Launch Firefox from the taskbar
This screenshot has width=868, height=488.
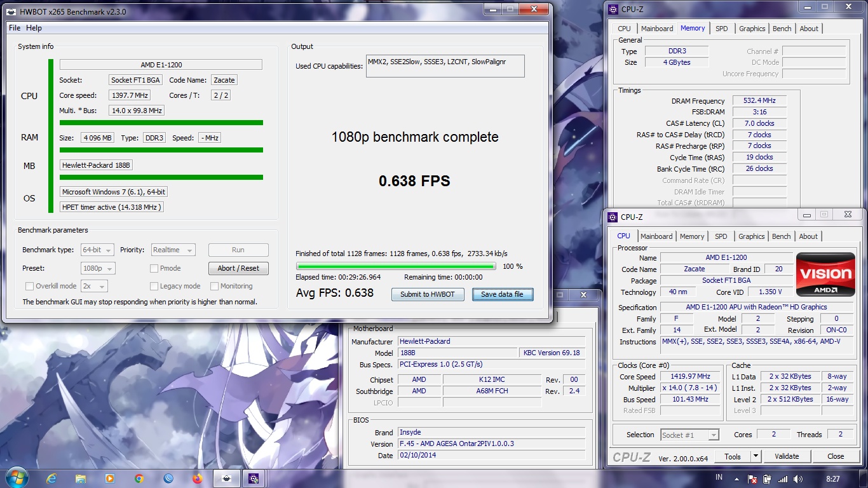pos(198,478)
